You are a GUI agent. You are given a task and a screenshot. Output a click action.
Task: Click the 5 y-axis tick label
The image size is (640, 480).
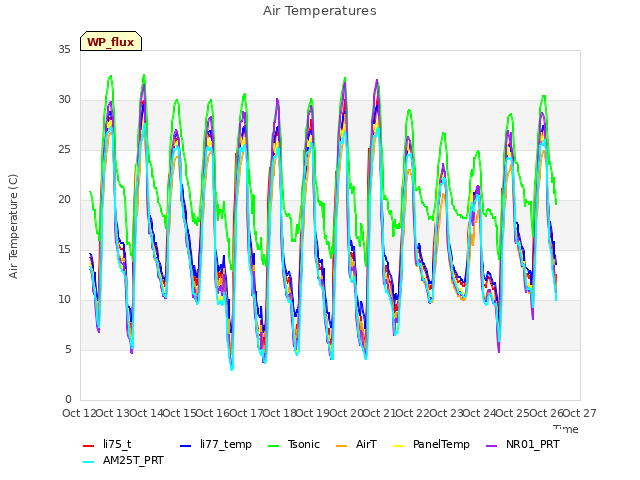tap(68, 349)
